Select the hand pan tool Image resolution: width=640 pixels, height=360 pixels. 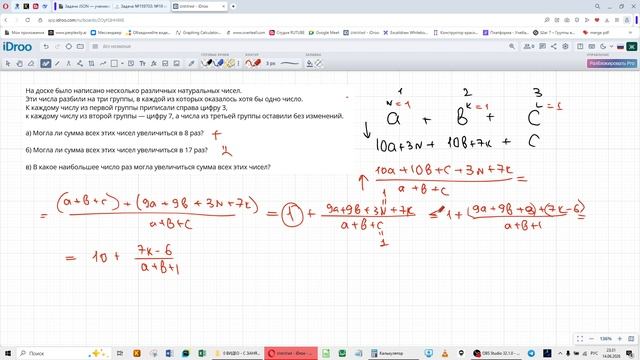(x=20, y=63)
